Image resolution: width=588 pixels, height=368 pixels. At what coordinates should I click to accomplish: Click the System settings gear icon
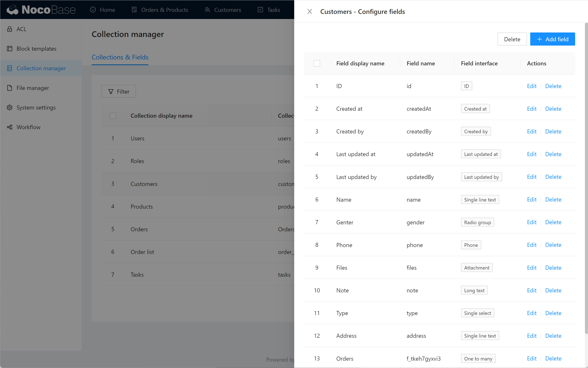(9, 107)
